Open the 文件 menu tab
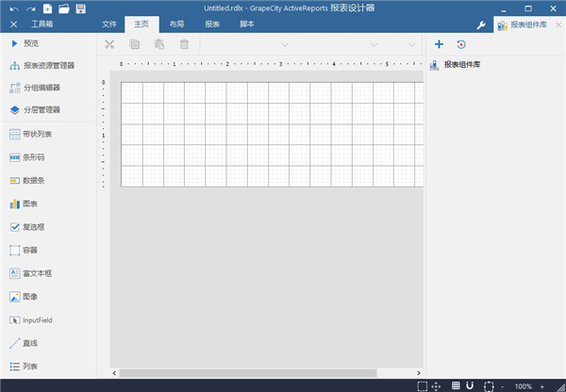Screen dimensions: 566x392 pyautogui.click(x=108, y=23)
